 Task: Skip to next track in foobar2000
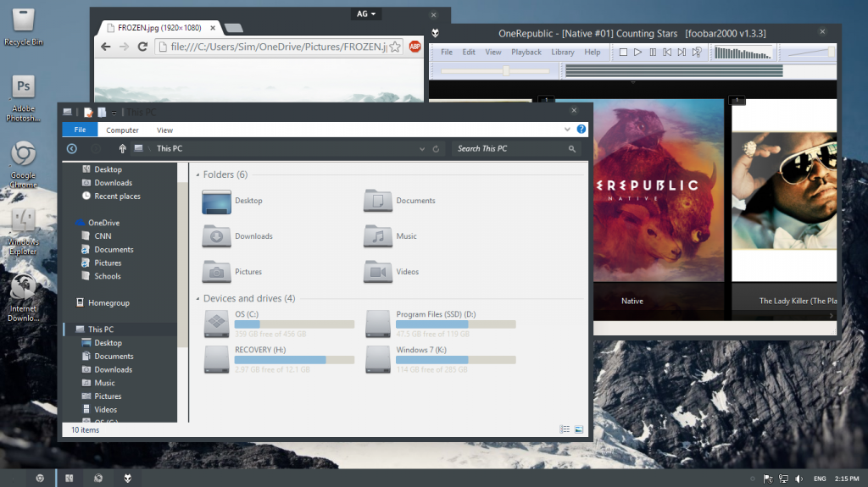[682, 53]
